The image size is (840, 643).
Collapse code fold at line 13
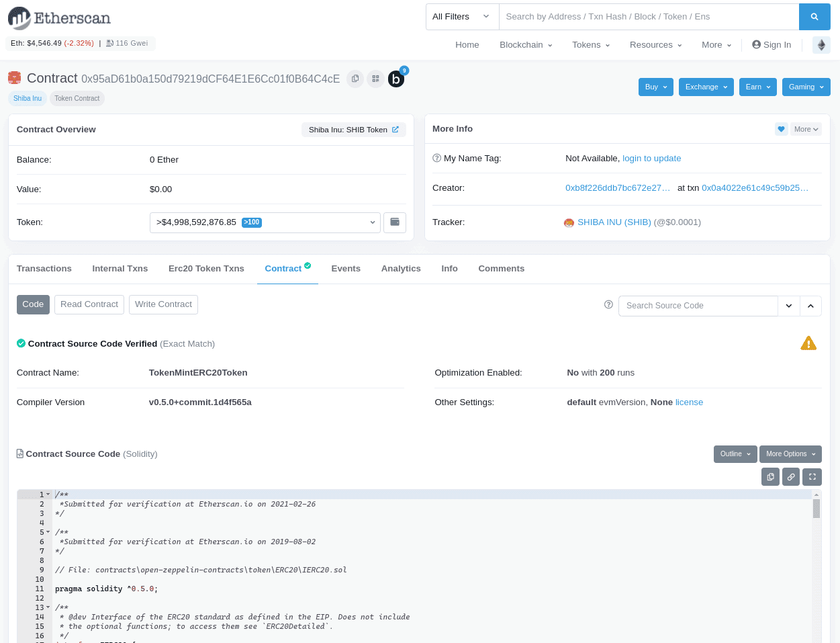(48, 607)
